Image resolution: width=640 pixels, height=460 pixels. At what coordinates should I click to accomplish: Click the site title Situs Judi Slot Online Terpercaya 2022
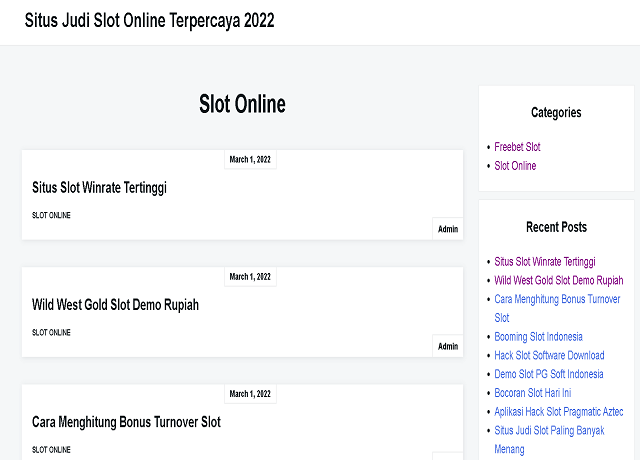point(149,21)
